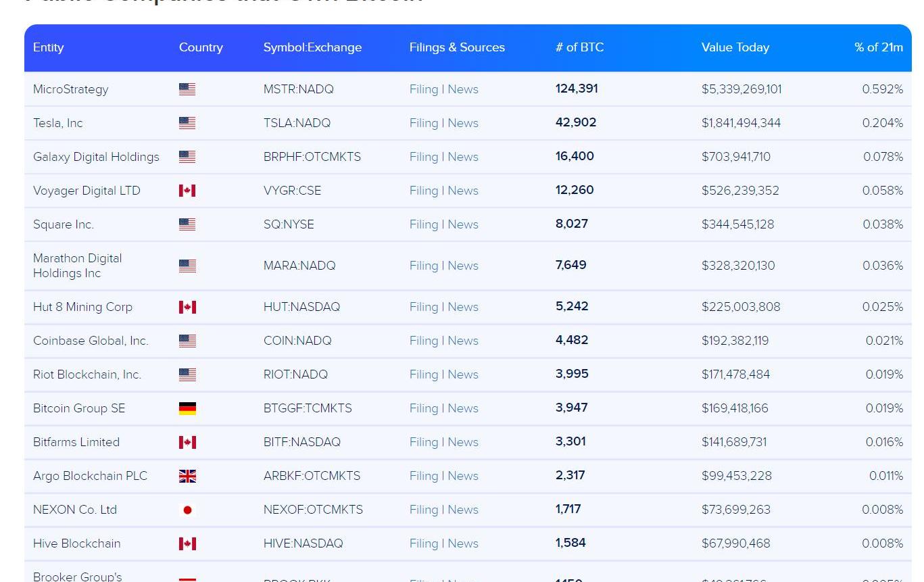Click the US flag for Tesla, Inc

(187, 123)
